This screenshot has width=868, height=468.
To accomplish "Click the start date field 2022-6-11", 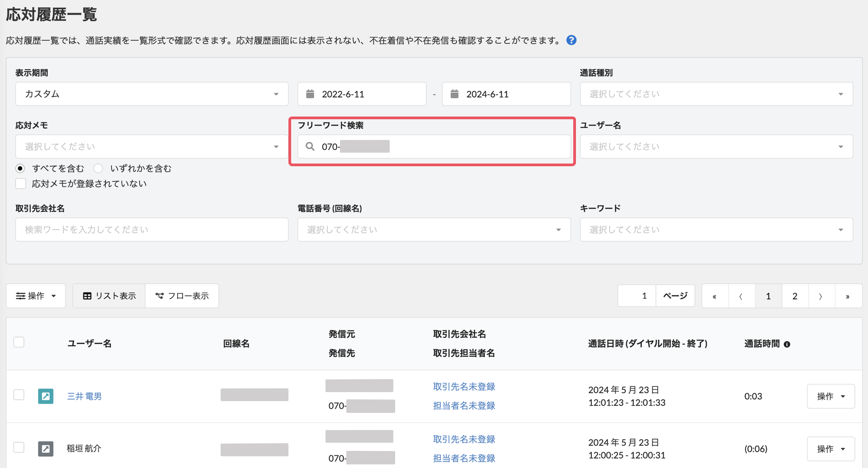I will tap(362, 94).
